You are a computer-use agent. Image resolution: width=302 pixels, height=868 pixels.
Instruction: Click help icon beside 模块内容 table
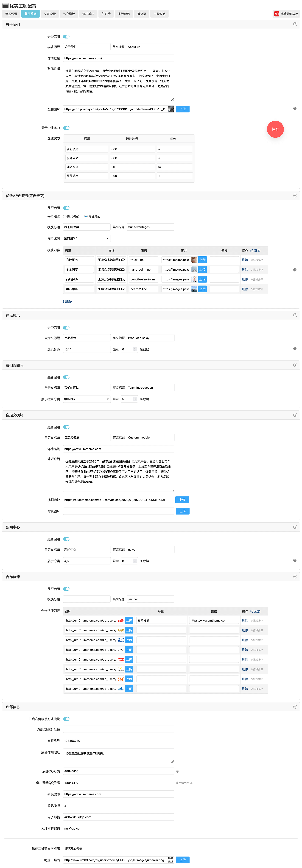[295, 270]
